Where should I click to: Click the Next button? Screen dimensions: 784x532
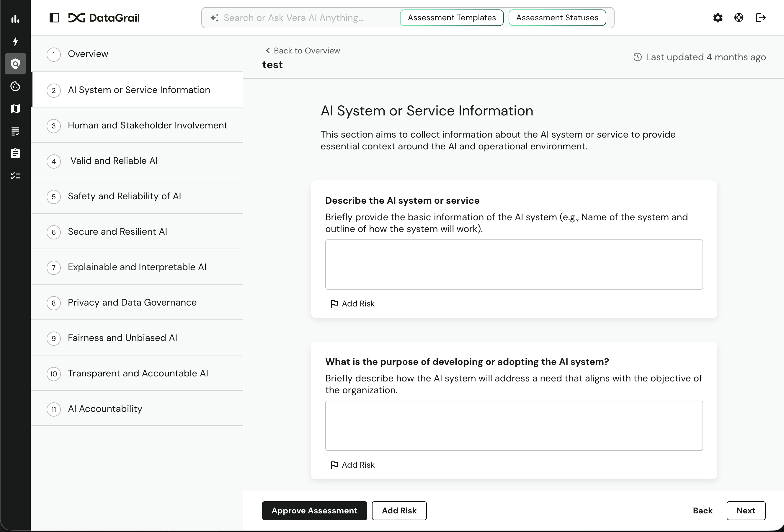746,510
